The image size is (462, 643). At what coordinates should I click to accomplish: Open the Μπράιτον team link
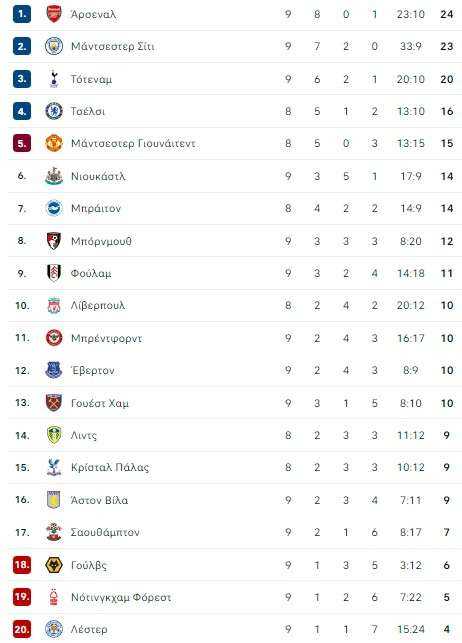click(96, 209)
